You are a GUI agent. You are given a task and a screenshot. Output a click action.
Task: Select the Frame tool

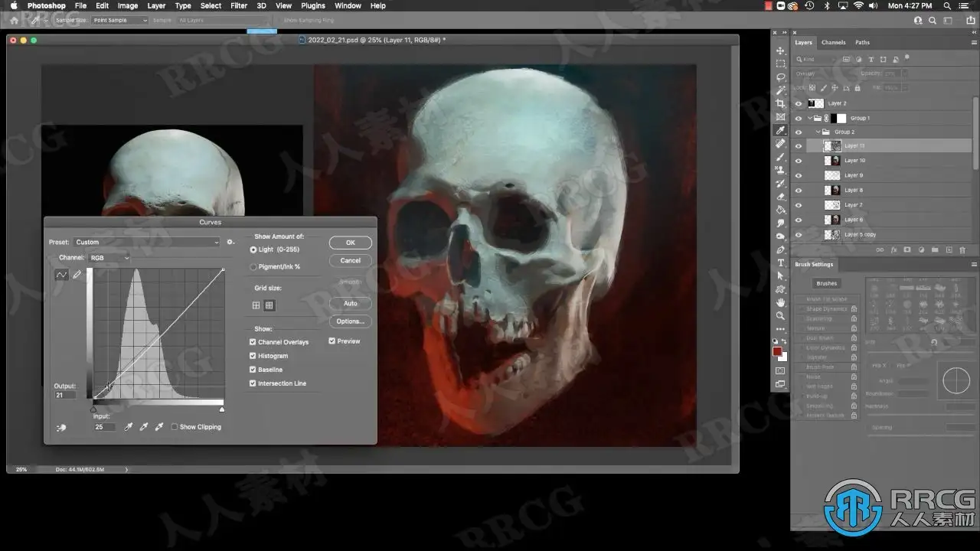coord(780,117)
